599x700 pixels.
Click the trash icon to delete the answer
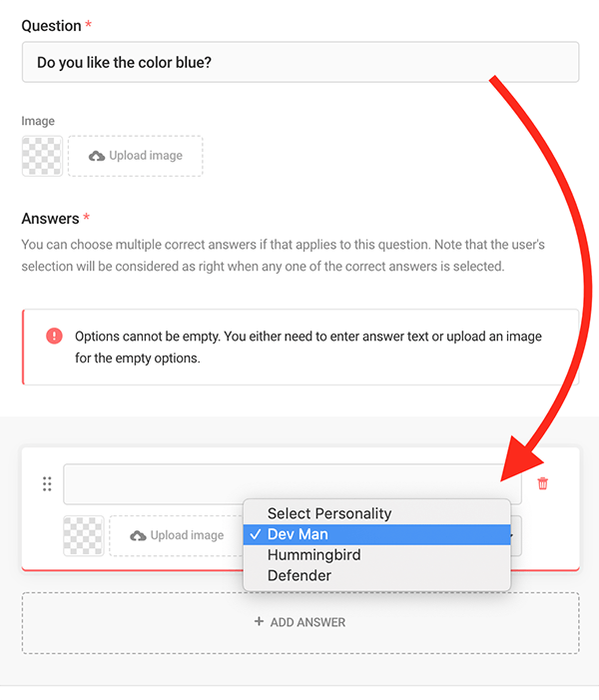click(542, 484)
